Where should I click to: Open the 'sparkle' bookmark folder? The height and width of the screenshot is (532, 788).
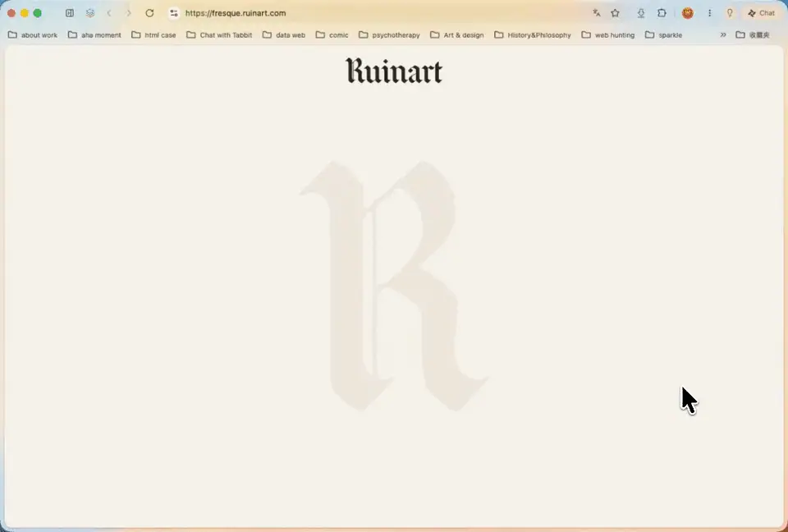663,34
